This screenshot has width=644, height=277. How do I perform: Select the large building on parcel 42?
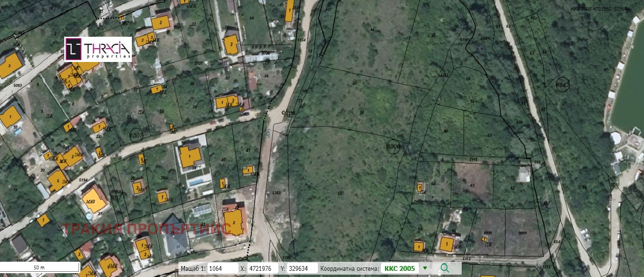(234, 222)
